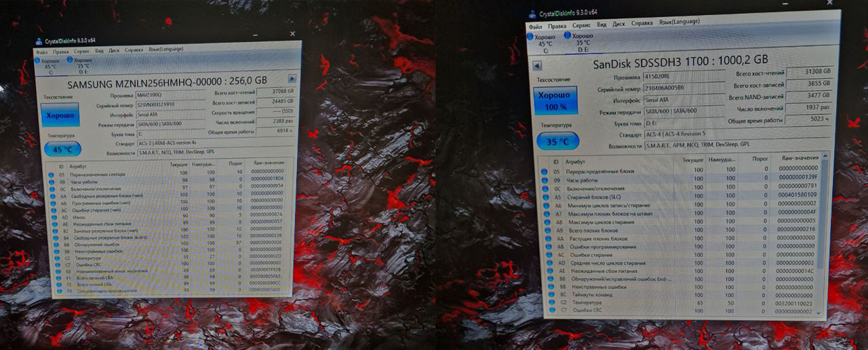Click status dot for SanDisk Перераспределённые блоки row
Screen dimensions: 868x350
click(x=544, y=171)
